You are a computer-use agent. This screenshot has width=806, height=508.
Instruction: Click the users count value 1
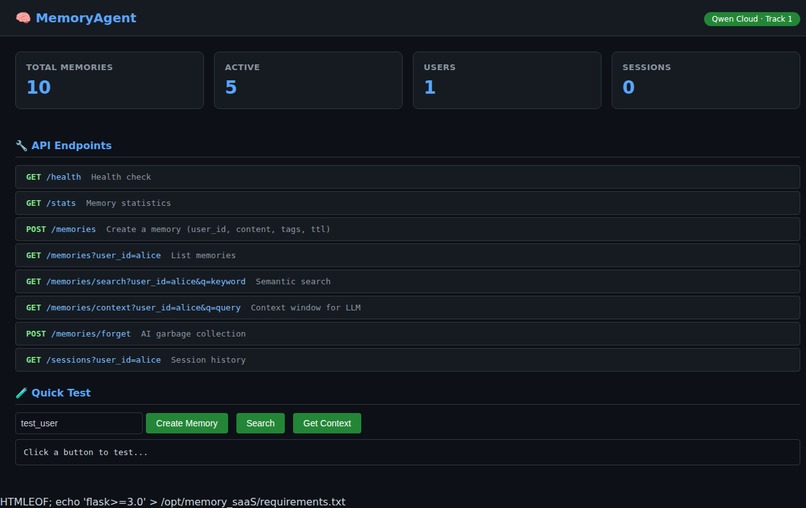click(430, 87)
